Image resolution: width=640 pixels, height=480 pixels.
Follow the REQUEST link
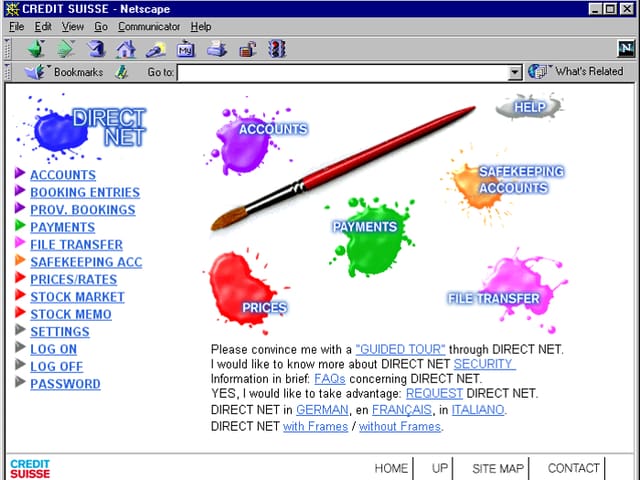click(x=434, y=393)
